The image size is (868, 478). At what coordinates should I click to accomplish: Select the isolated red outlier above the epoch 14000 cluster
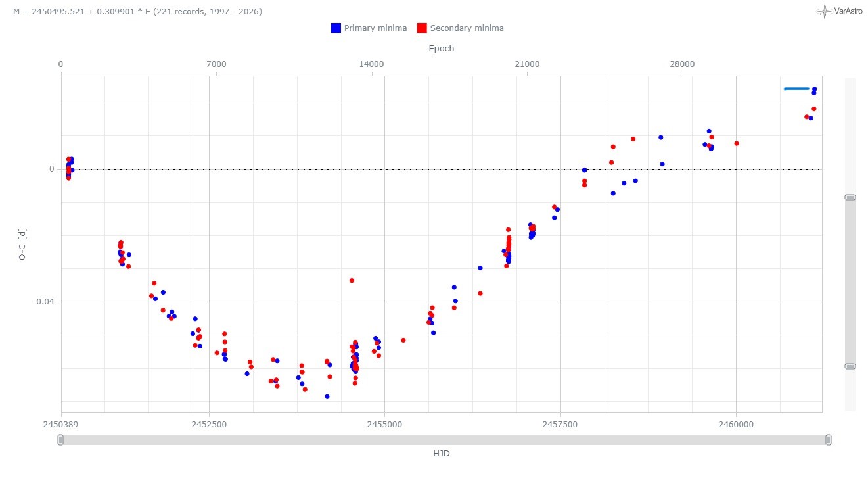pos(352,281)
